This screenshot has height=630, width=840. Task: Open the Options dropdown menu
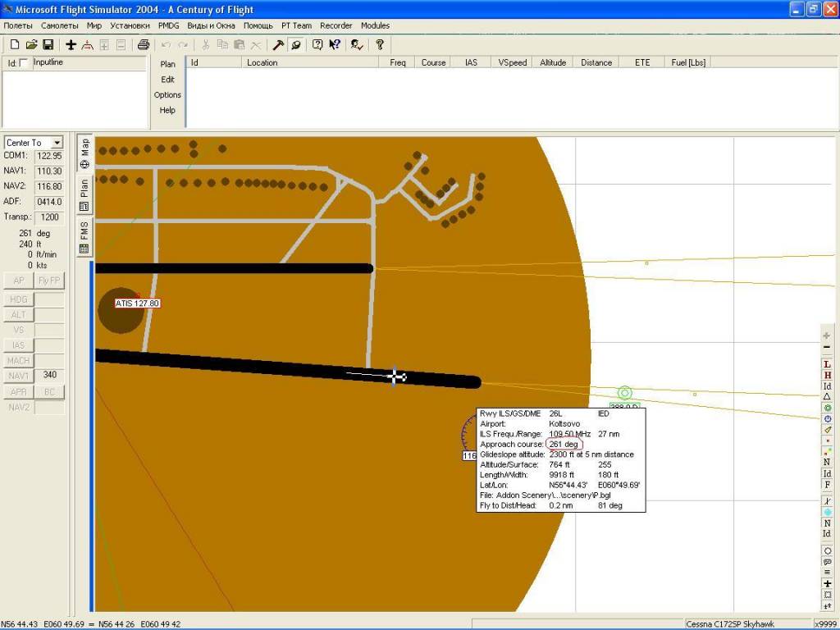pos(167,95)
